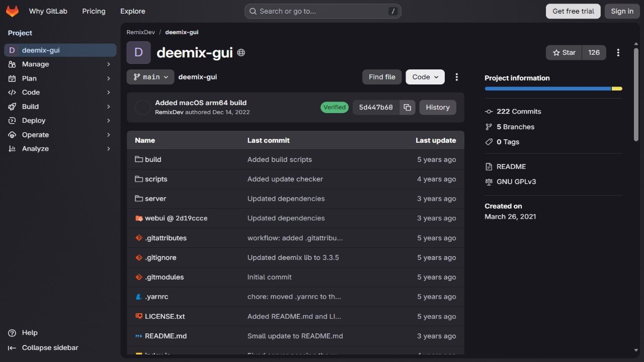
Task: Select deemix-gui in the project sidebar
Action: click(x=60, y=50)
